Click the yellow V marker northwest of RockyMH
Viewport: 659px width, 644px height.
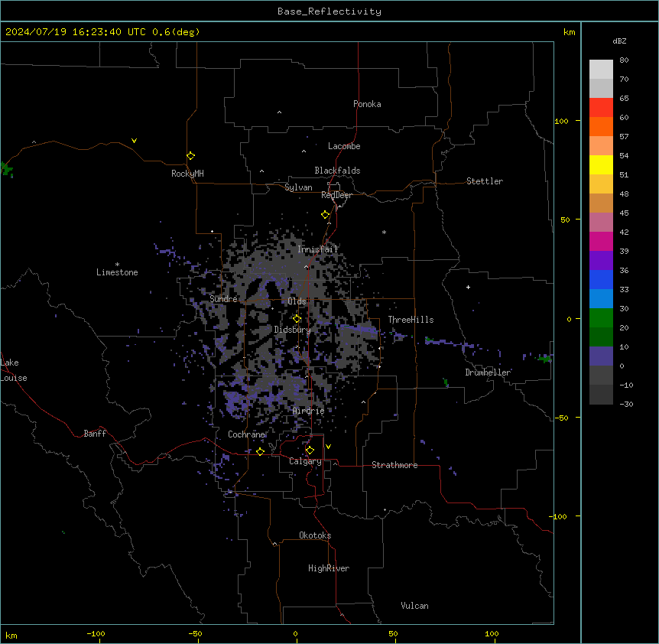[x=134, y=141]
